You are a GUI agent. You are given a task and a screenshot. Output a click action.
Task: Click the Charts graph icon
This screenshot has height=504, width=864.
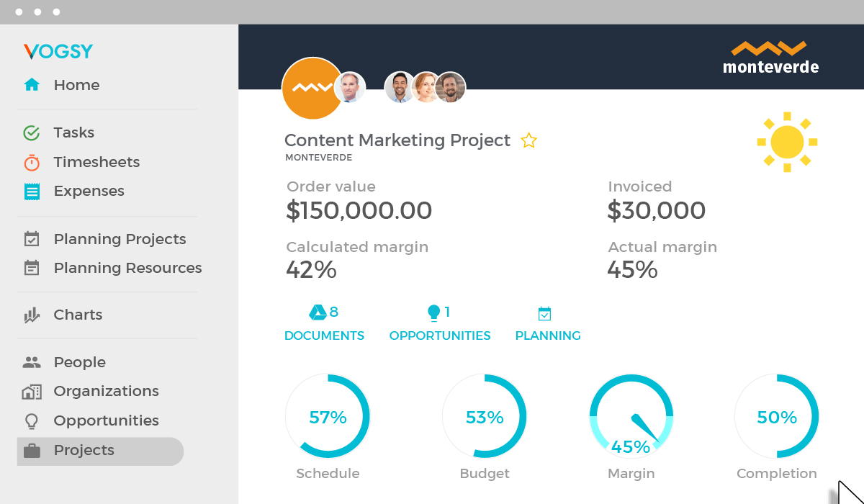[x=32, y=315]
